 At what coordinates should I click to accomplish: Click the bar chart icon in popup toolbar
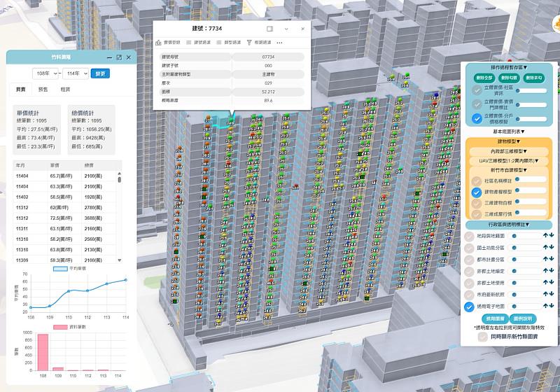click(158, 43)
